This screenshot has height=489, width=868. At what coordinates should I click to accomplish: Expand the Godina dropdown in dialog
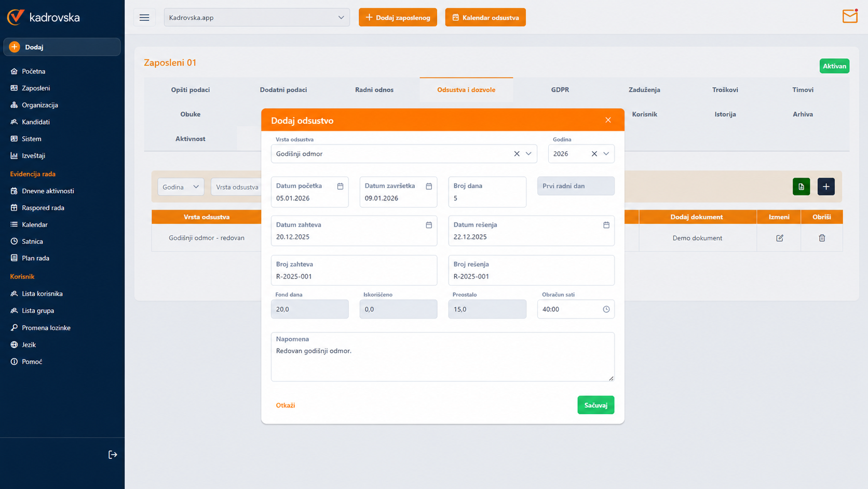(606, 154)
